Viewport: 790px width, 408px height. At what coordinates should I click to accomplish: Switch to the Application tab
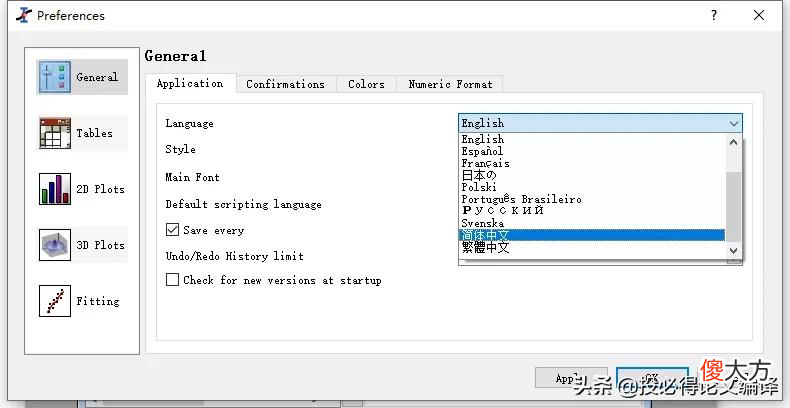coord(190,84)
